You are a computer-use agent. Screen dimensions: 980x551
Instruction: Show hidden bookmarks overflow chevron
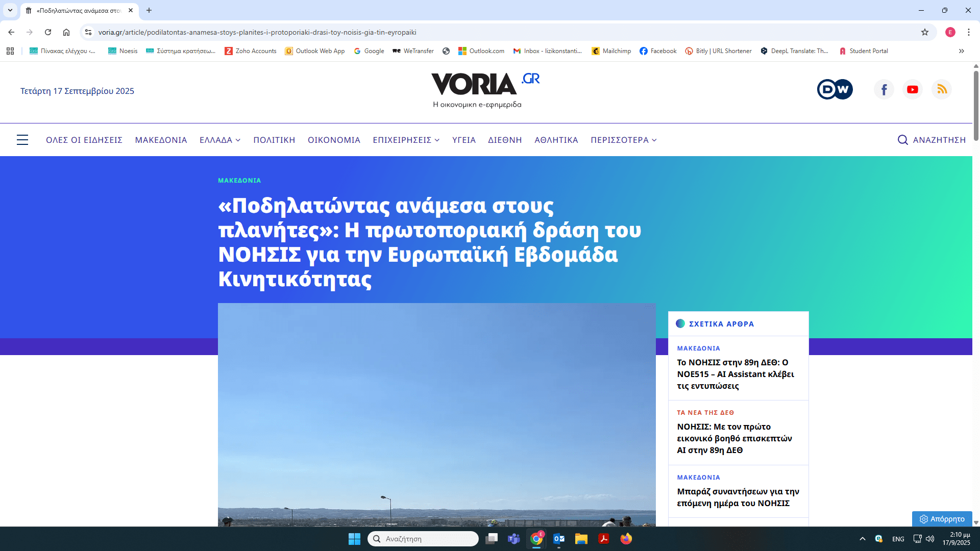(x=962, y=51)
